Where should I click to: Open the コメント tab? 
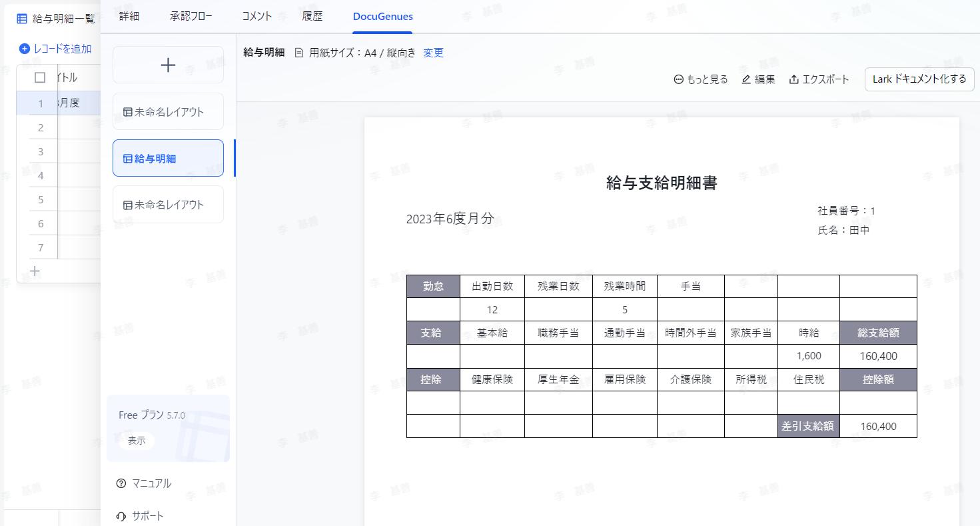pos(257,16)
